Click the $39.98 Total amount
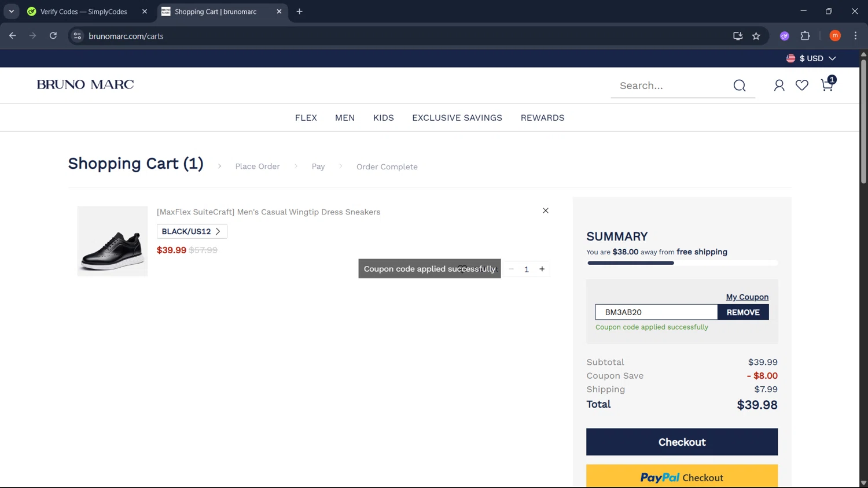868x488 pixels. (x=757, y=405)
